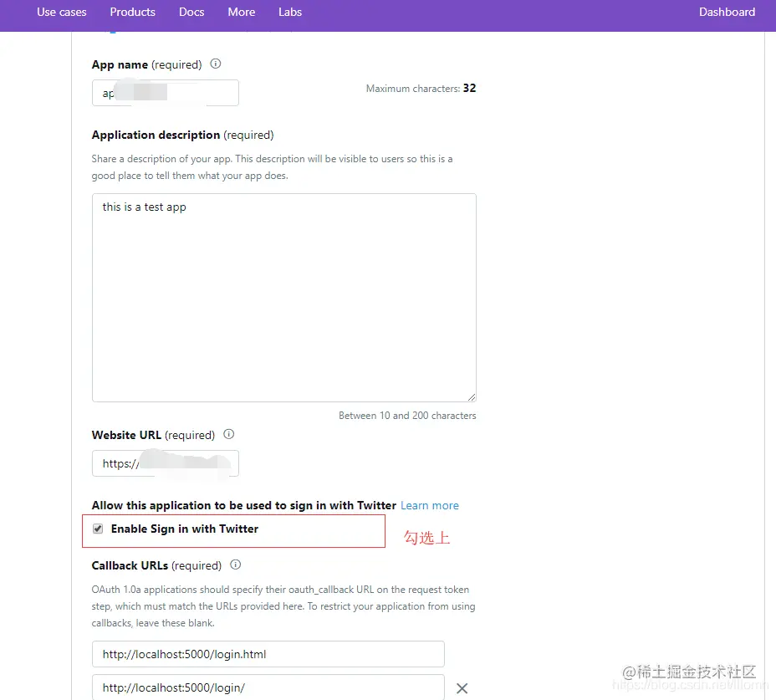Image resolution: width=776 pixels, height=700 pixels.
Task: Focus the App name input field
Action: (x=166, y=93)
